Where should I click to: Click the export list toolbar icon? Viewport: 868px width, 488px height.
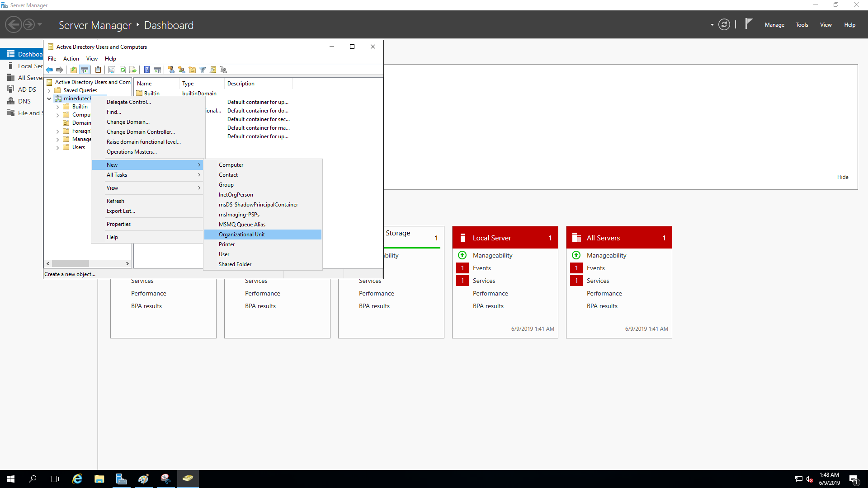pos(133,70)
